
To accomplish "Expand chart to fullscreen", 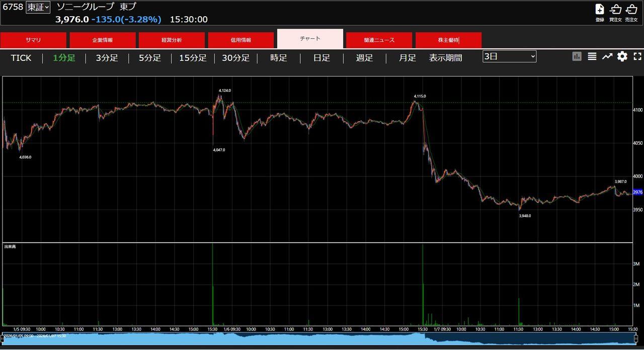I will click(637, 57).
